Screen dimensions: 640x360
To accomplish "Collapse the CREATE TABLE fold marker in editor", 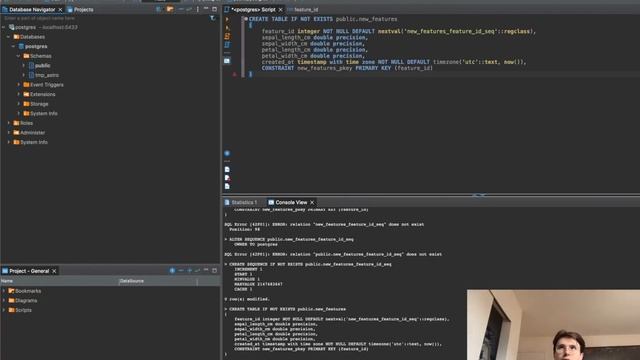I will coord(245,19).
